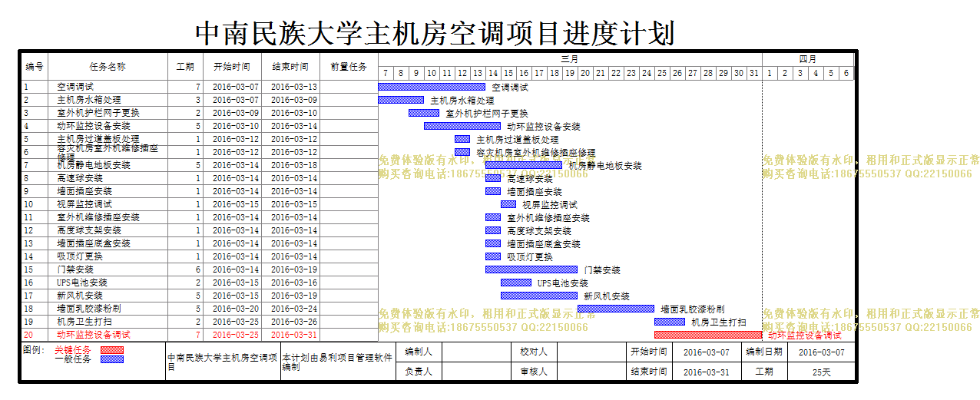Viewport: 980px width, 400px height.
Task: Click the blue 一般任务 legend swatch
Action: click(x=112, y=359)
